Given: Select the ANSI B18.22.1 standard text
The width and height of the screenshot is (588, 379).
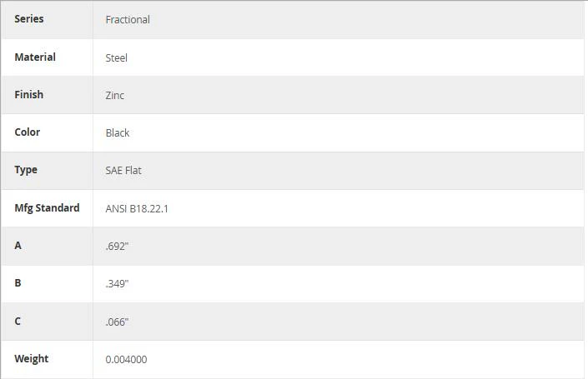Looking at the screenshot, I should [137, 208].
